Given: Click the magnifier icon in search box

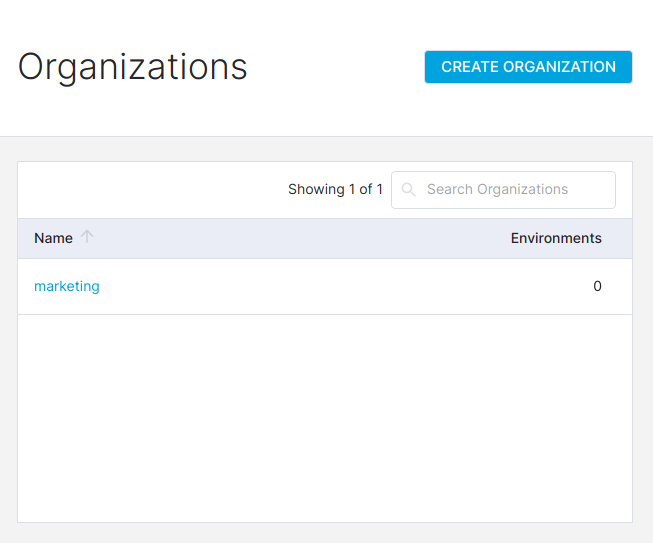Looking at the screenshot, I should pyautogui.click(x=408, y=190).
